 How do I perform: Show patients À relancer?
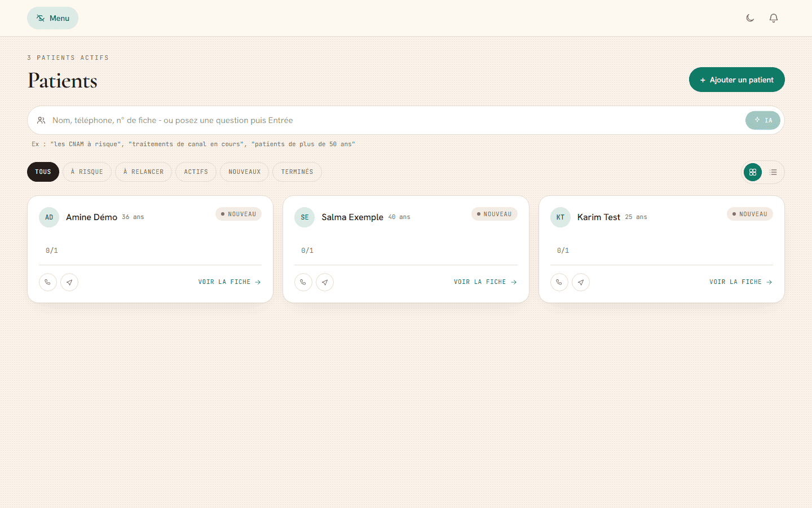(x=143, y=172)
